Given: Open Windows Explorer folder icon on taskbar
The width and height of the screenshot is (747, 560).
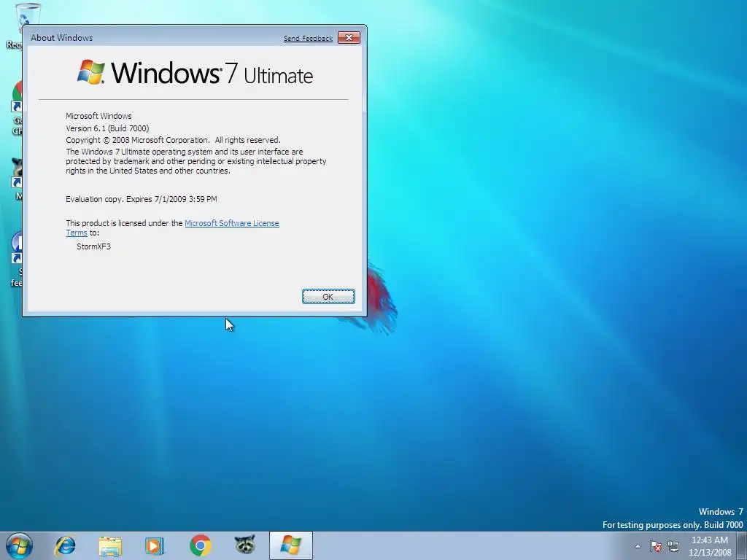Looking at the screenshot, I should click(110, 546).
